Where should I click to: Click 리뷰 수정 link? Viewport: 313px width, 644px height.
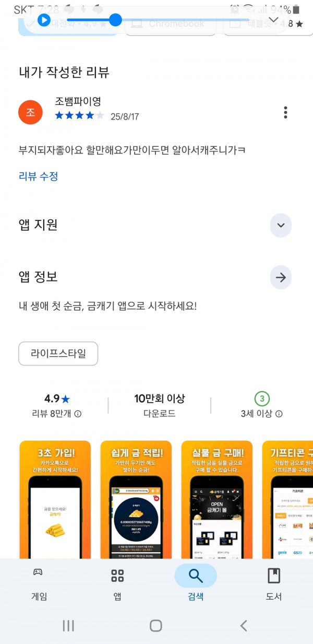pos(38,176)
